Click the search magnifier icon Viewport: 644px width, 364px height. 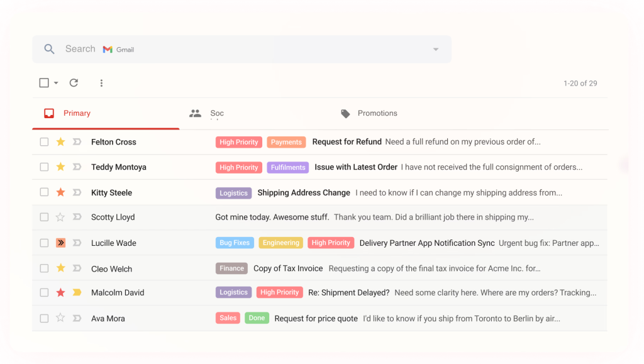[49, 49]
